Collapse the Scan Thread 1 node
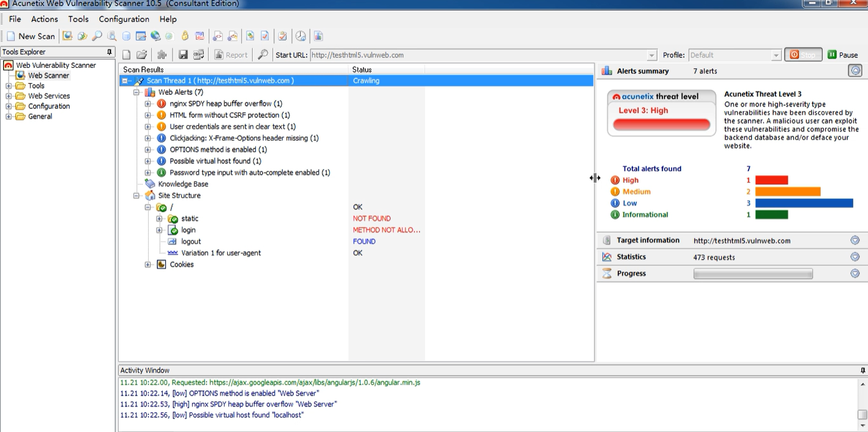This screenshot has height=432, width=868. (125, 81)
